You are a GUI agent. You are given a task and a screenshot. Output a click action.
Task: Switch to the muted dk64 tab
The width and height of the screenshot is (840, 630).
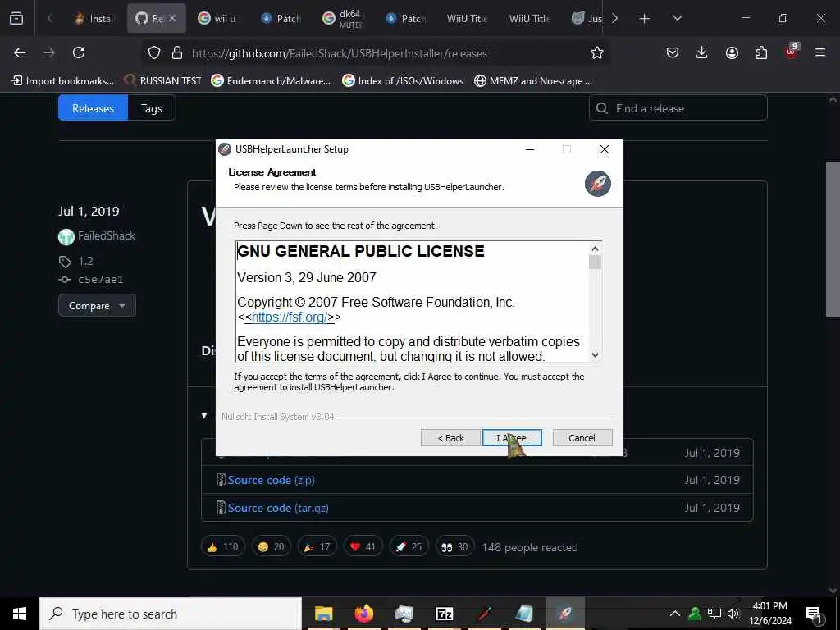tap(343, 19)
